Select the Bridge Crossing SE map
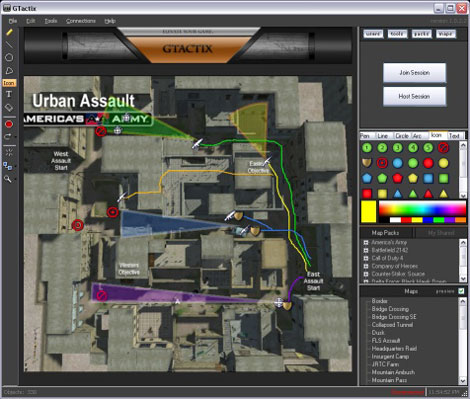Viewport: 470px width, 399px height. tap(394, 317)
